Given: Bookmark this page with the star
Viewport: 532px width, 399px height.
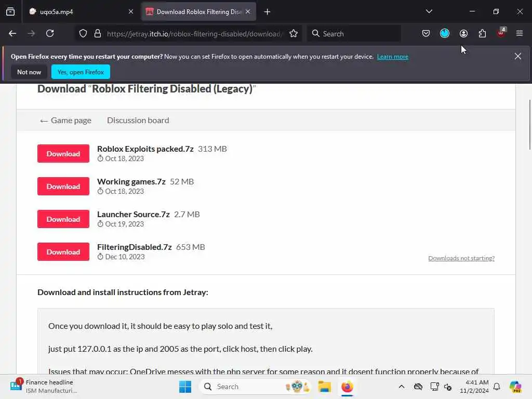Looking at the screenshot, I should tap(294, 34).
